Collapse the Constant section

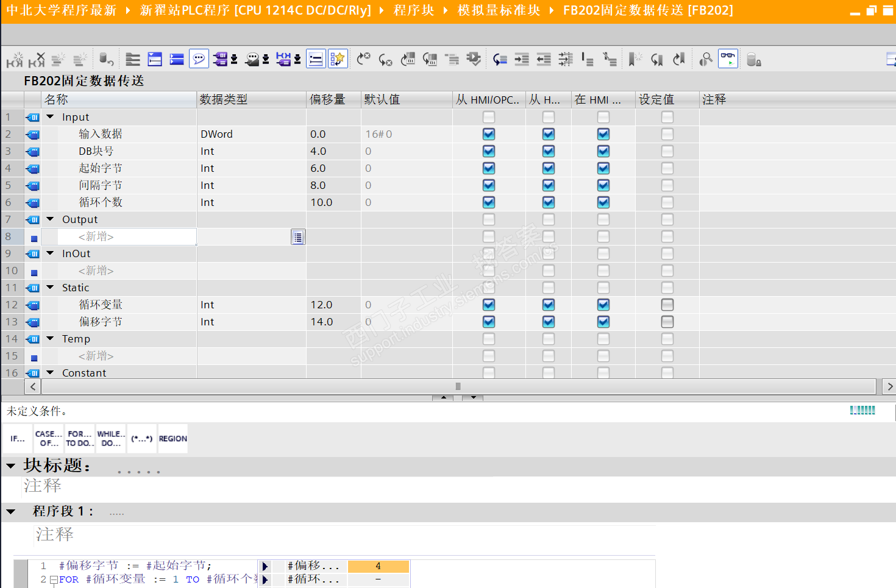pos(51,372)
